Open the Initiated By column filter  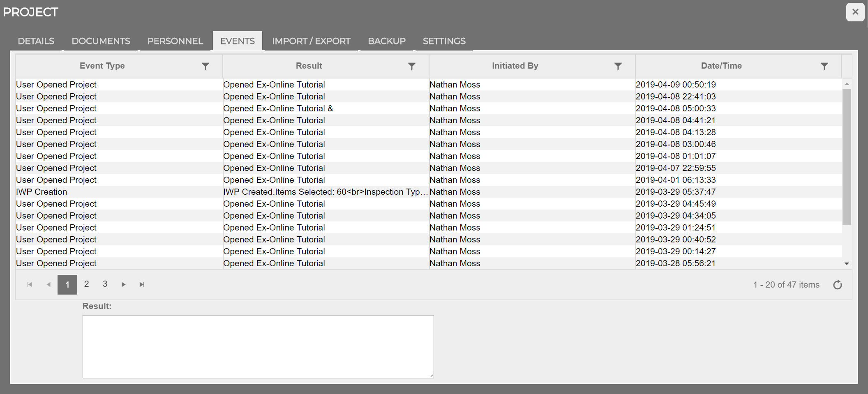point(618,66)
